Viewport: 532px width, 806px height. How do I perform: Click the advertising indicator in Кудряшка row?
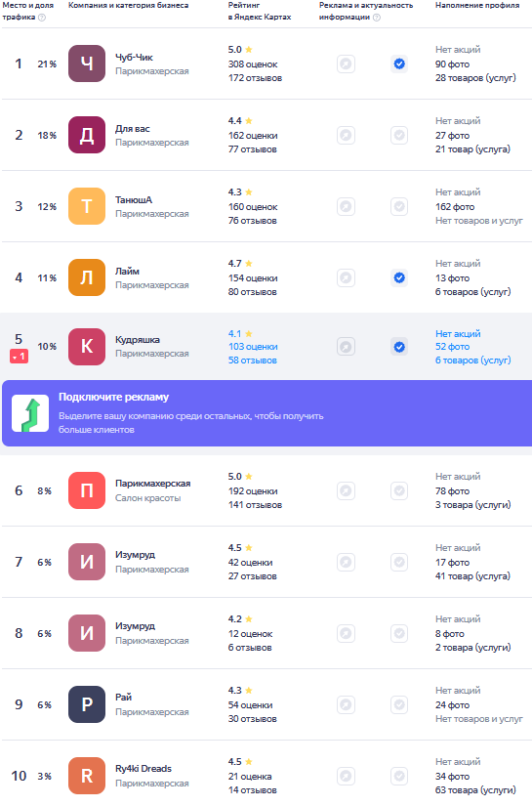[347, 347]
